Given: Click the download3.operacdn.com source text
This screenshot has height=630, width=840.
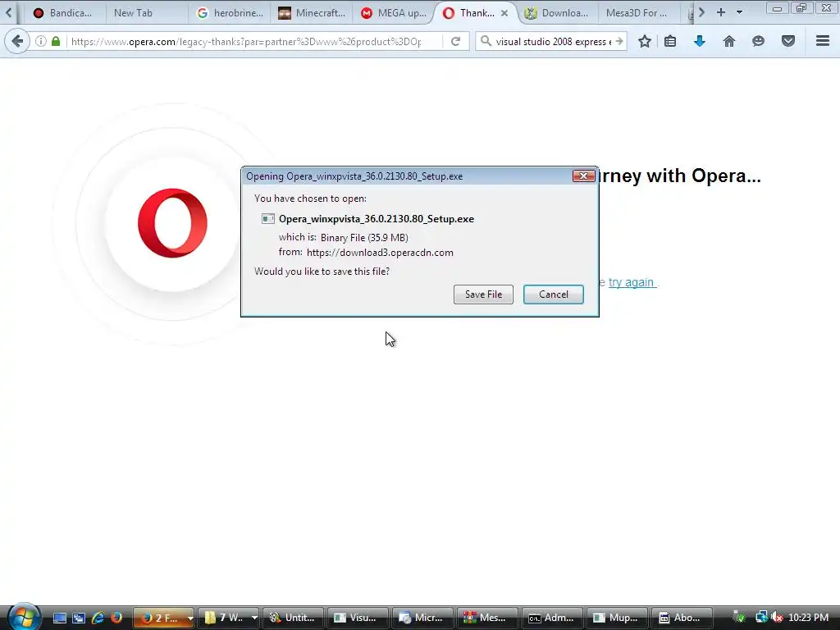Looking at the screenshot, I should tap(380, 253).
